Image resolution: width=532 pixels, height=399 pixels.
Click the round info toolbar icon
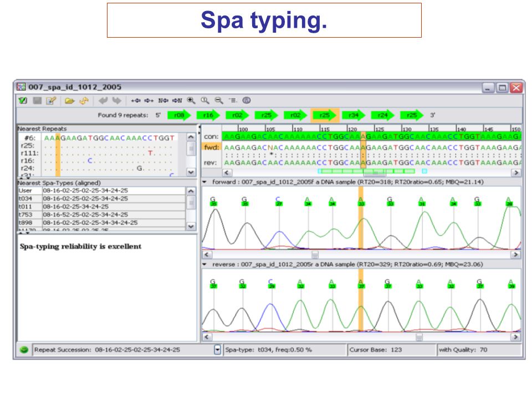pyautogui.click(x=247, y=100)
